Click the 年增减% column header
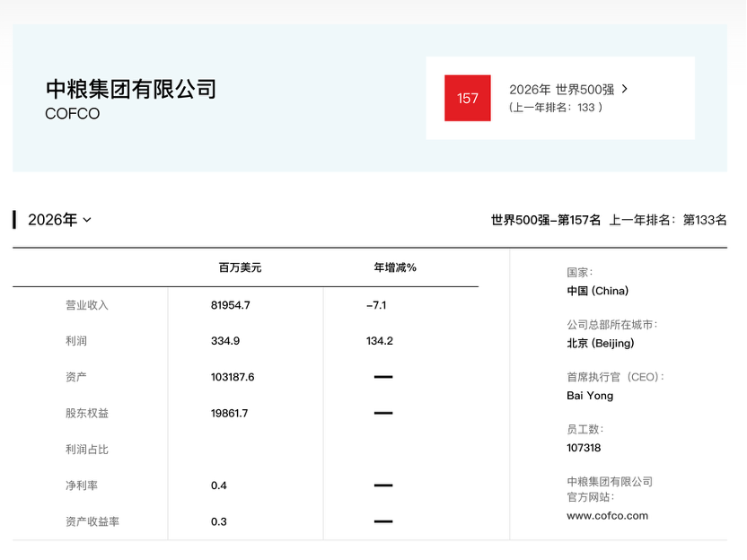The height and width of the screenshot is (560, 747). click(395, 267)
